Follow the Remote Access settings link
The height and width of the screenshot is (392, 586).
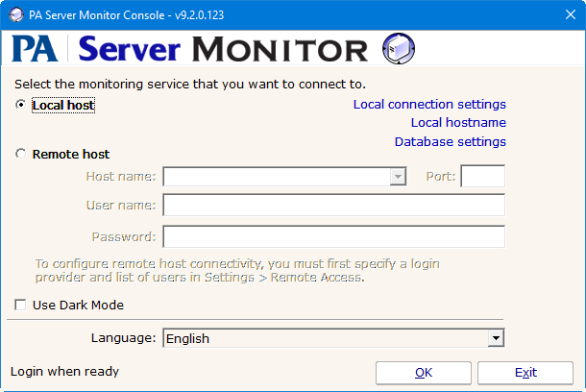click(x=317, y=278)
